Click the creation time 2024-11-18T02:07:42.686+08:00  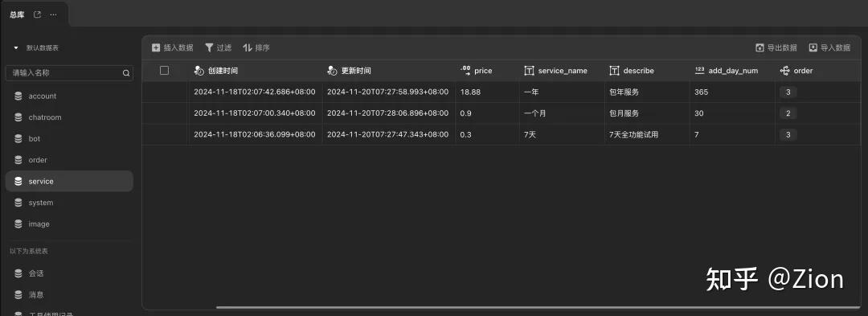[255, 92]
